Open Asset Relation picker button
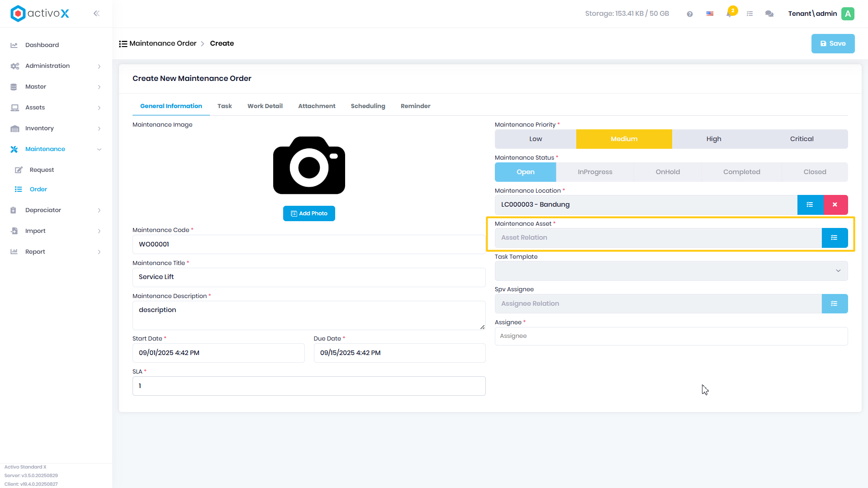868x488 pixels. click(835, 238)
